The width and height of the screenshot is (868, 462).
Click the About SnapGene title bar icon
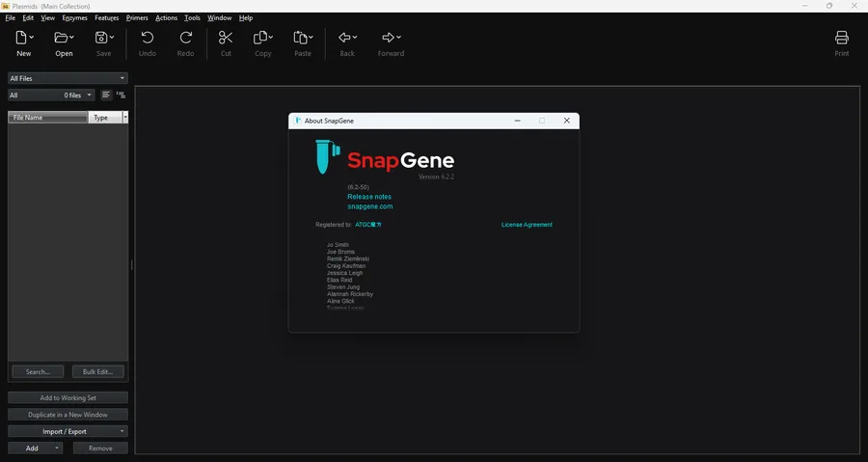tap(298, 121)
